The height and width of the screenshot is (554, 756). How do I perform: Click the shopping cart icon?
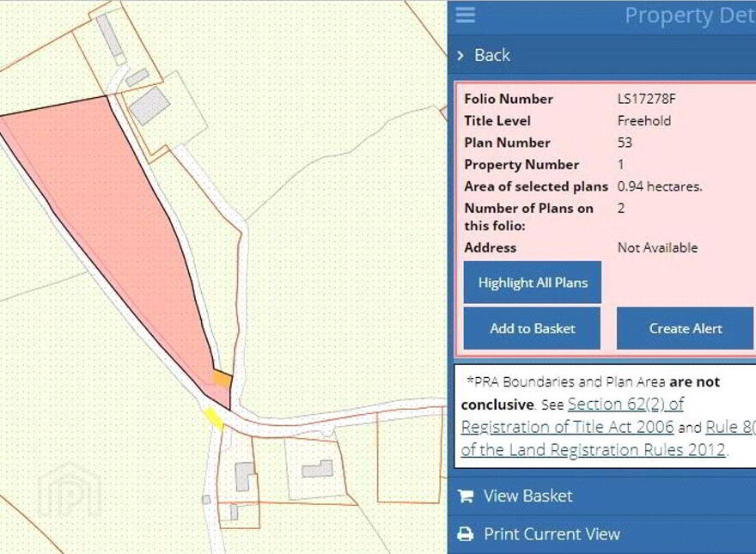point(466,496)
